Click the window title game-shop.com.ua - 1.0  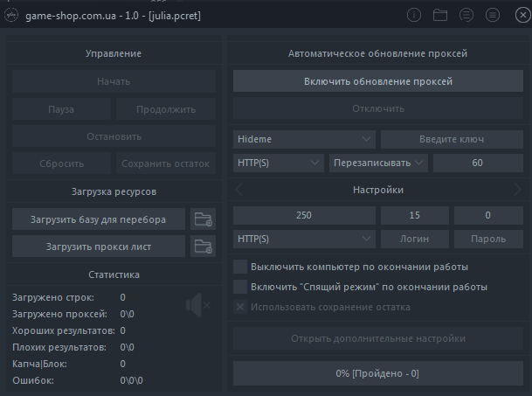tap(82, 16)
